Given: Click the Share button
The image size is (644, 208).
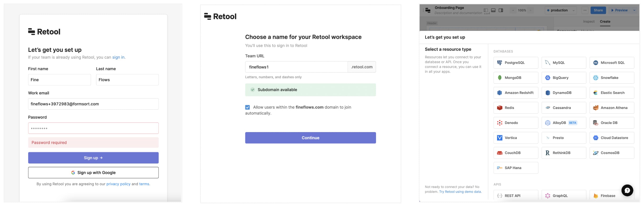Looking at the screenshot, I should click(x=598, y=10).
